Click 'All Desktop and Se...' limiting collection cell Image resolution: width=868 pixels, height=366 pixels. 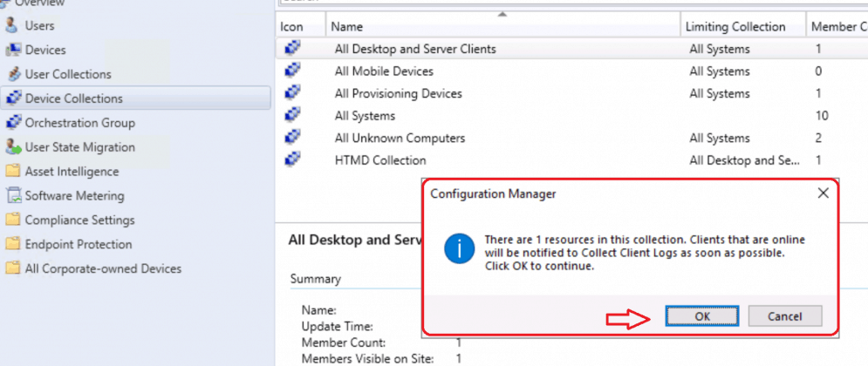click(744, 160)
